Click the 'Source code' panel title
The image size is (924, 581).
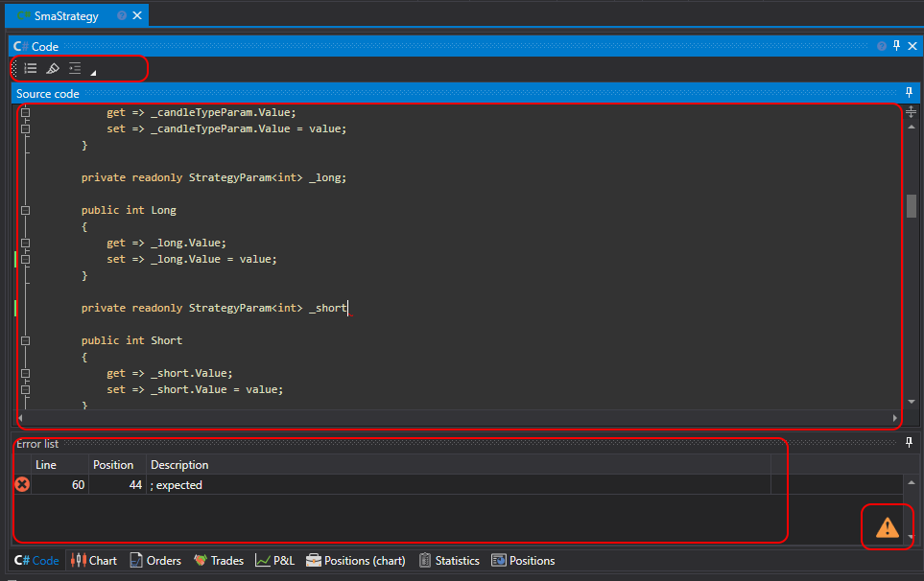(x=47, y=94)
